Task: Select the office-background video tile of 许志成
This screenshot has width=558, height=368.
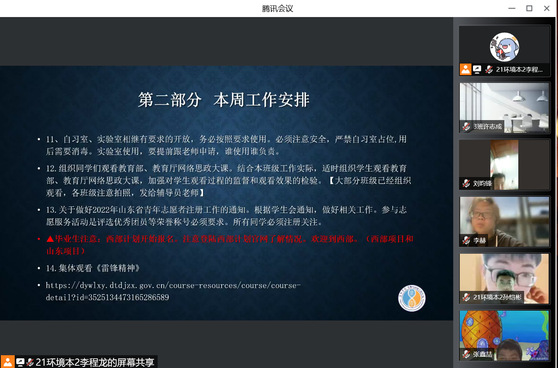Action: pyautogui.click(x=504, y=107)
